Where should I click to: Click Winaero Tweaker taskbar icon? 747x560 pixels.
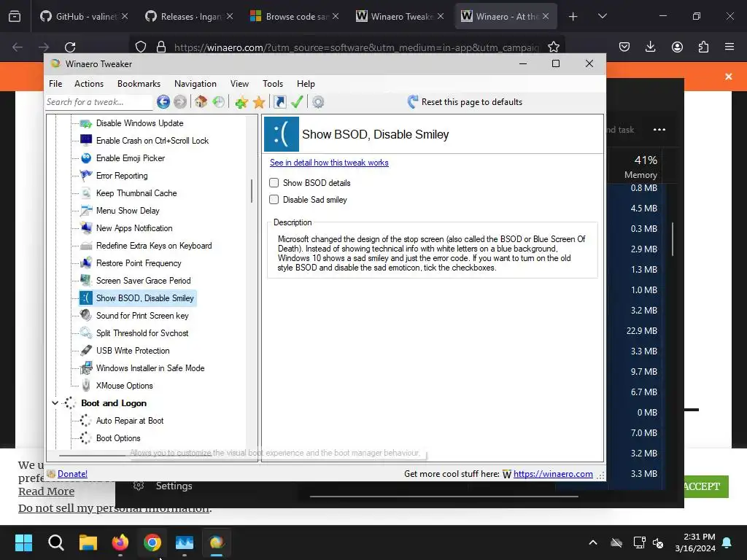[216, 542]
